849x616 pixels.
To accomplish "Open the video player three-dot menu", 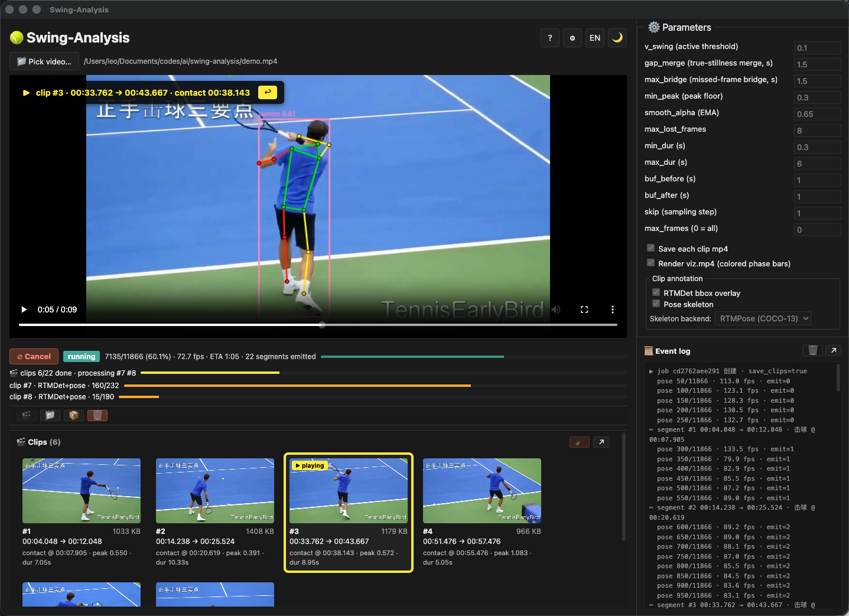I will [613, 309].
